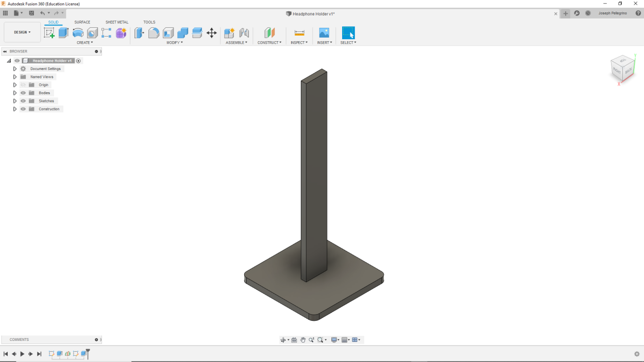
Task: Switch to the SHEET METAL tab
Action: pos(117,22)
